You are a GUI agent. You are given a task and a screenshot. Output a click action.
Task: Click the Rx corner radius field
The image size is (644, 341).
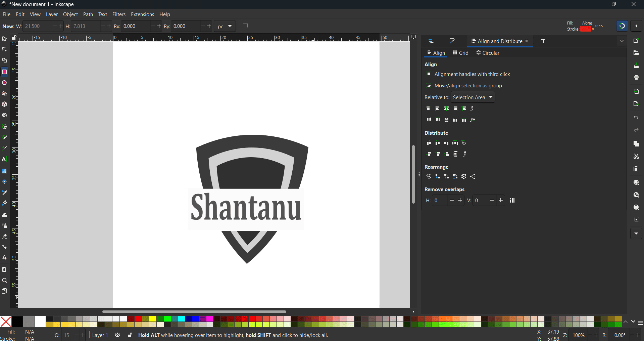[x=136, y=26]
